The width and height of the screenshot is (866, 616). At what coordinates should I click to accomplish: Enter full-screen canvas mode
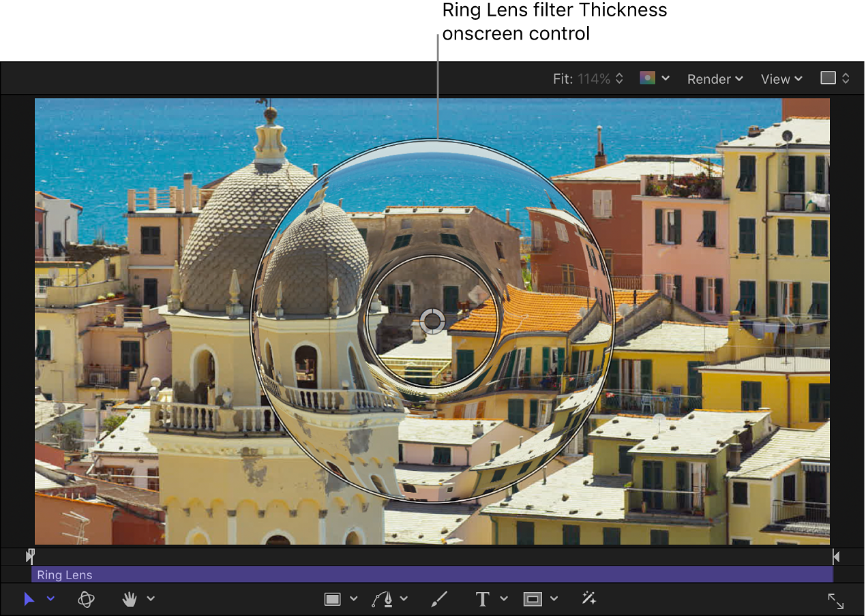(836, 601)
